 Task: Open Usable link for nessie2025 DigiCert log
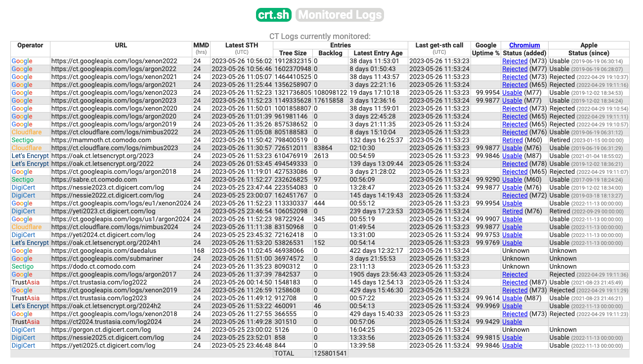click(x=512, y=337)
